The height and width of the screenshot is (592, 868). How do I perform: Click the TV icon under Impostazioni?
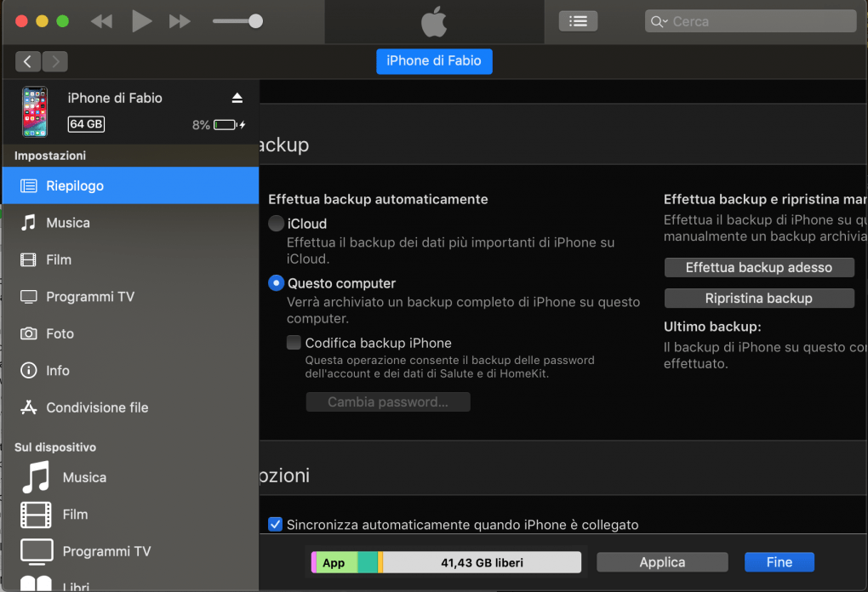coord(29,297)
